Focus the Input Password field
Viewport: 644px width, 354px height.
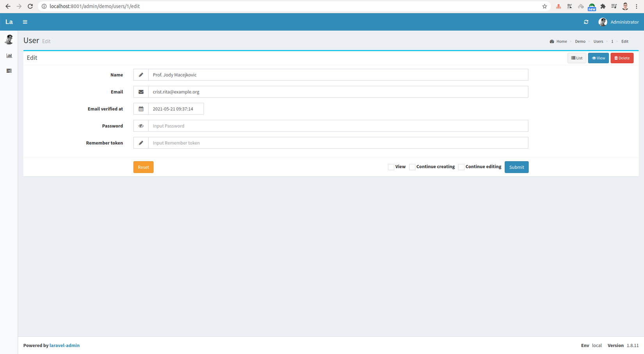click(x=338, y=126)
